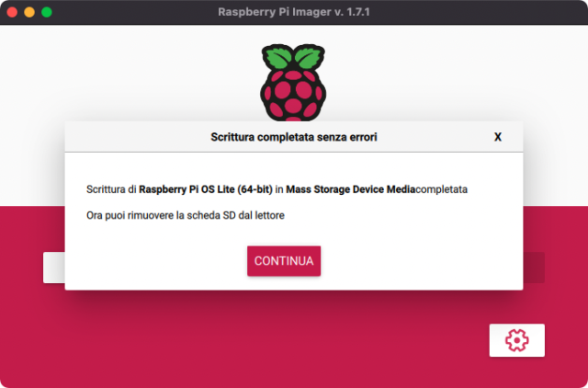Click the green leaves on the raspberry logo
588x388 pixels.
293,58
